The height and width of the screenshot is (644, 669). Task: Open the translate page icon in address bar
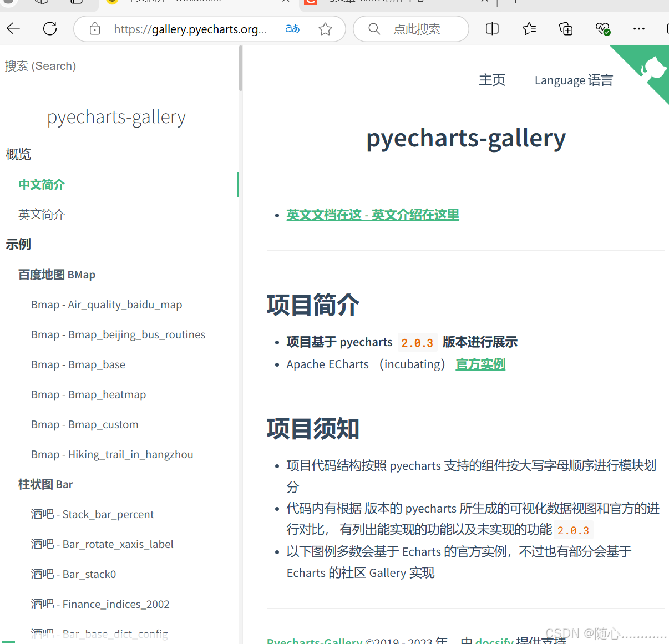pyautogui.click(x=292, y=29)
